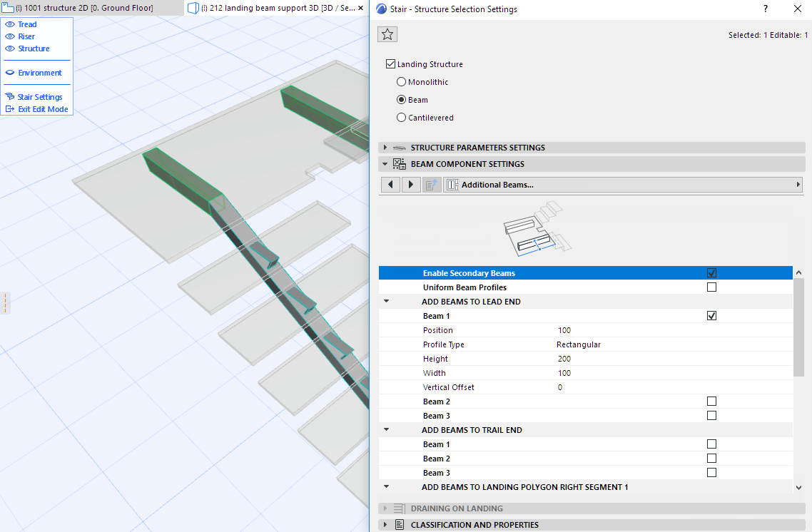Select the Monolithic radio option
The height and width of the screenshot is (532, 812).
click(401, 82)
